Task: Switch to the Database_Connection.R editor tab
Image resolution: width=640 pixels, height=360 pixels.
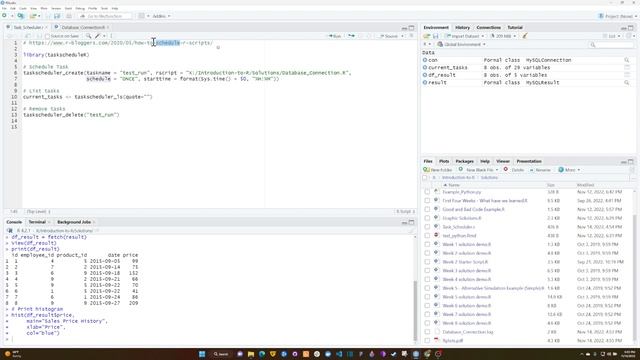Action: tap(83, 27)
